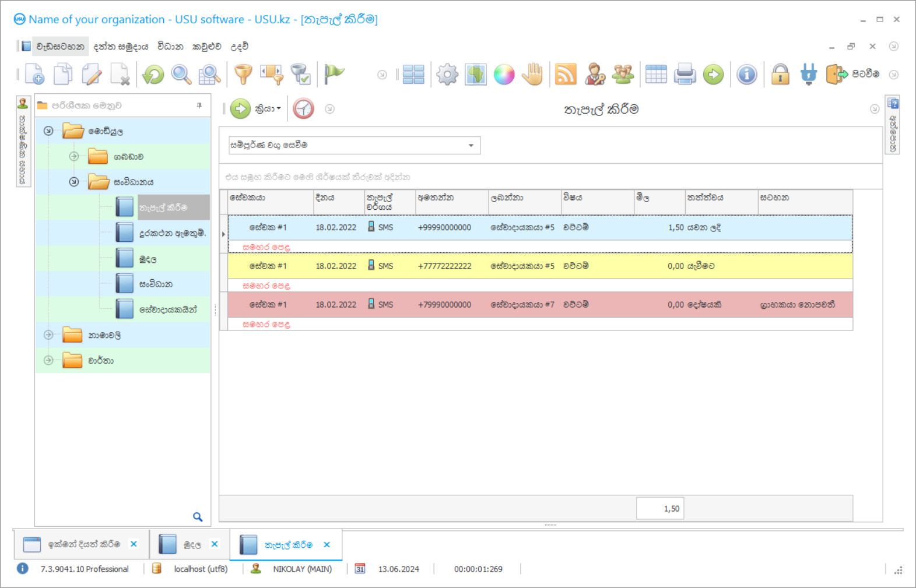Click the Copy record icon
Viewport: 916px width, 588px height.
[x=63, y=75]
